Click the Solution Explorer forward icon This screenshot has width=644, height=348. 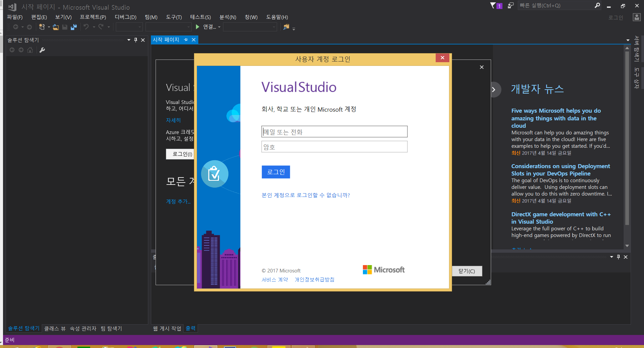click(x=21, y=50)
